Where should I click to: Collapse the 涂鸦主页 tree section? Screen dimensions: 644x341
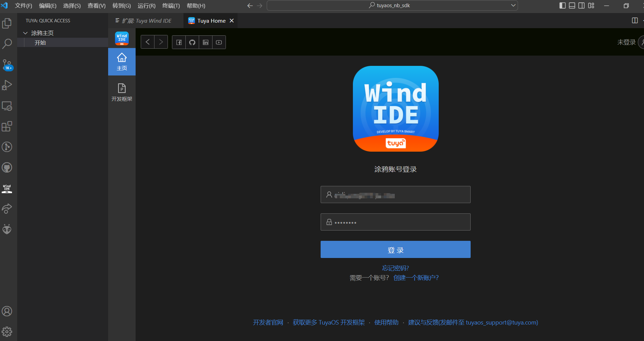[25, 33]
